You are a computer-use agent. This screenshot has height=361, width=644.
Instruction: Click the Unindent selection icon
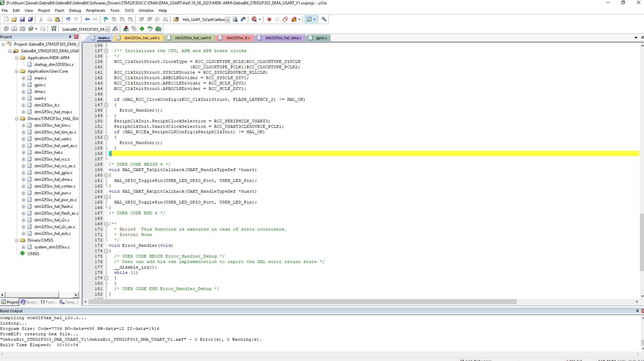click(149, 19)
